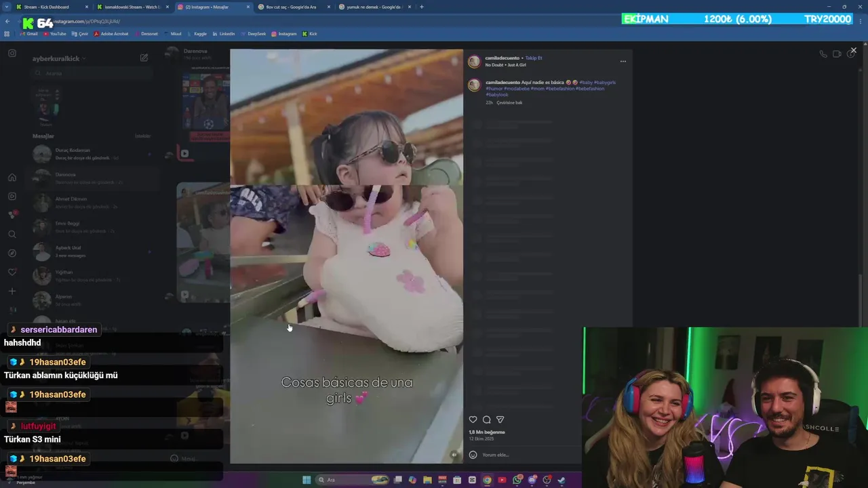Viewport: 868px width, 488px height.
Task: Open the Duraç Kodaman conversation
Action: click(x=92, y=154)
